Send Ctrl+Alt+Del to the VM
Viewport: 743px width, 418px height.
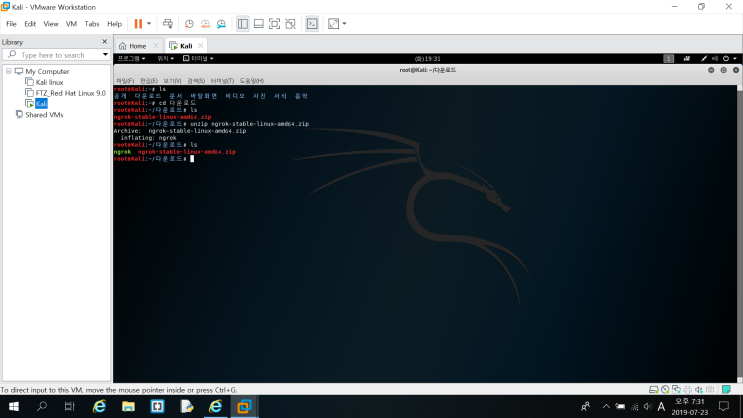168,24
